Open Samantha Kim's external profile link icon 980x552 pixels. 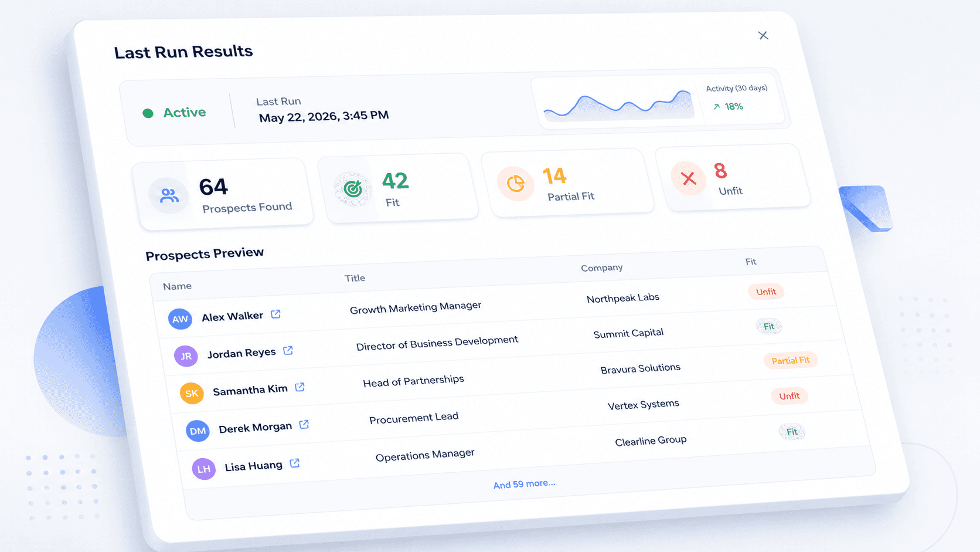[x=300, y=387]
